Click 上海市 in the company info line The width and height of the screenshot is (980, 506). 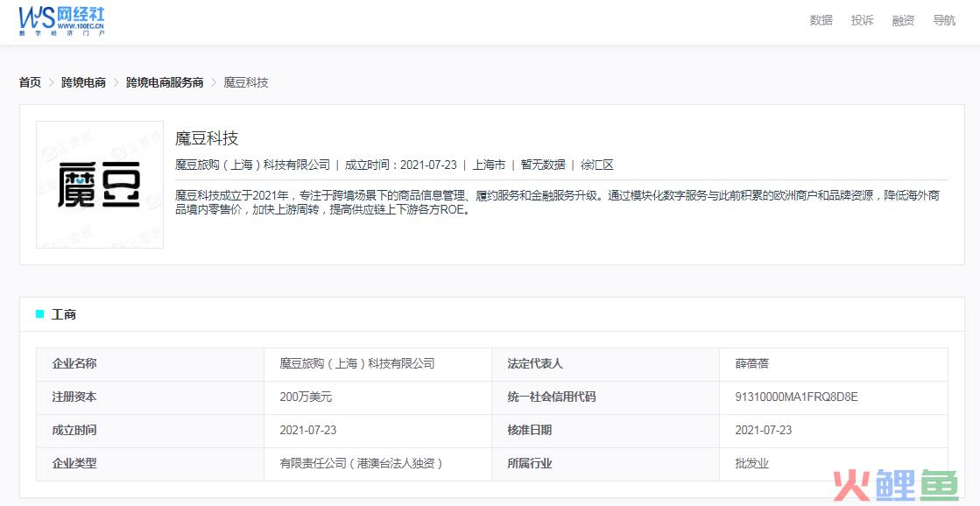(489, 165)
